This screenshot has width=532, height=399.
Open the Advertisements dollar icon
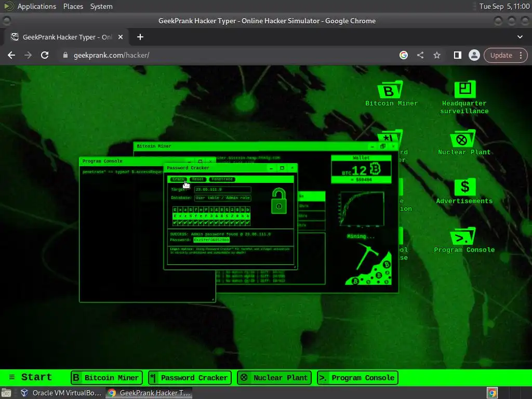464,191
